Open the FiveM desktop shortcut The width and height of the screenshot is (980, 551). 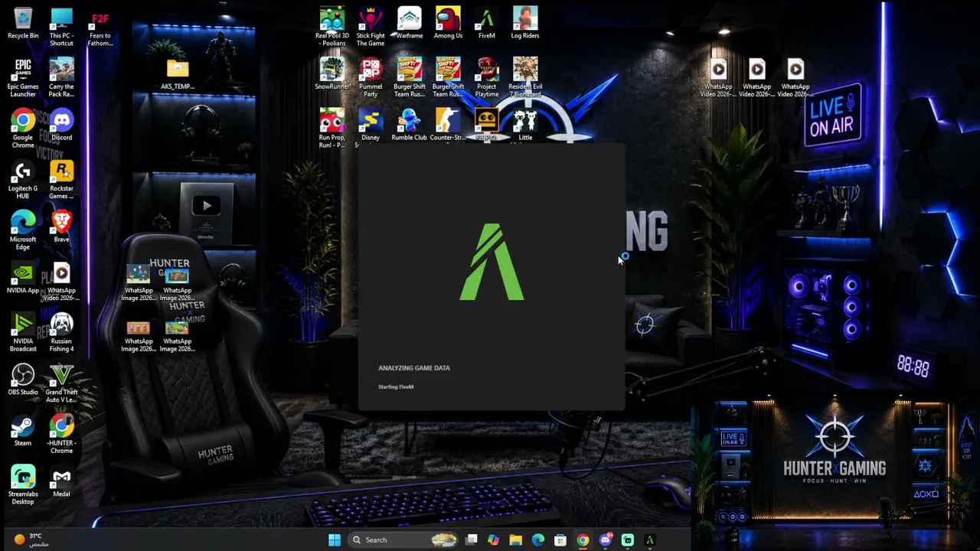click(486, 23)
